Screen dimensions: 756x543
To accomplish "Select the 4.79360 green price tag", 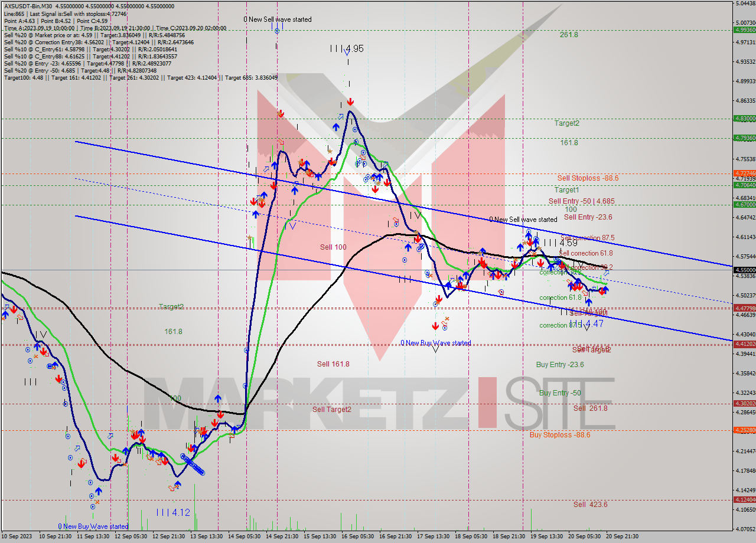I will [x=744, y=138].
